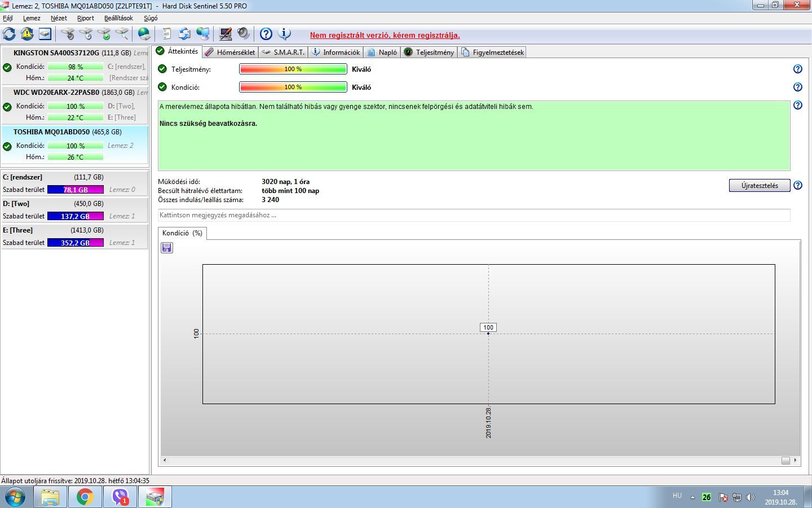Open the Nézet menu
This screenshot has height=508, width=812.
tap(59, 18)
